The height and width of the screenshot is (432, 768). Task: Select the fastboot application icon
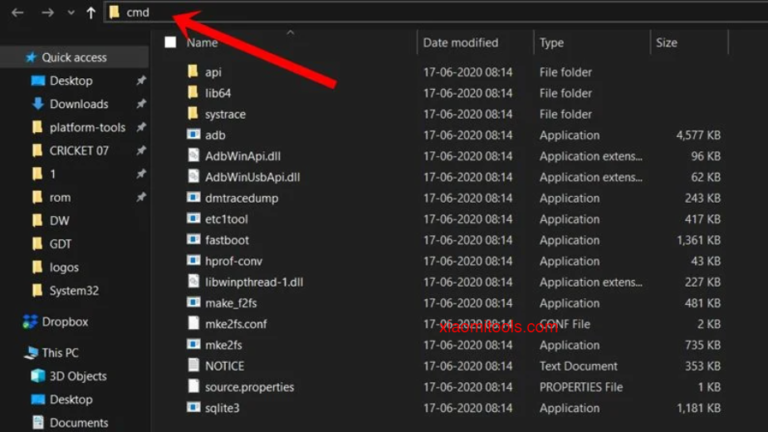pyautogui.click(x=194, y=240)
